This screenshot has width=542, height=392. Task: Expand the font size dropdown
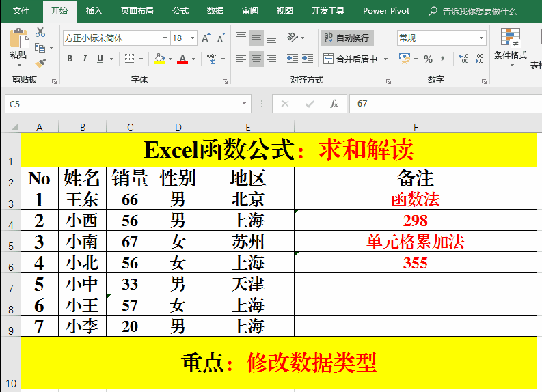193,38
